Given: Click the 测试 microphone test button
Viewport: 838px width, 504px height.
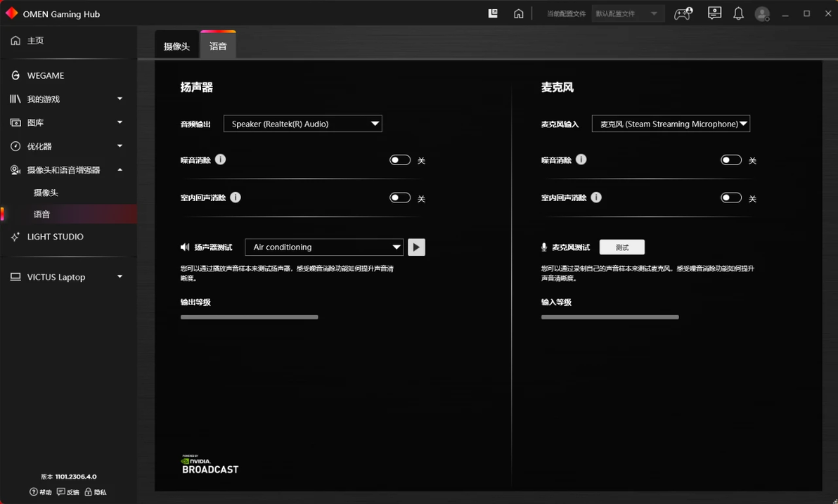Looking at the screenshot, I should pyautogui.click(x=622, y=247).
